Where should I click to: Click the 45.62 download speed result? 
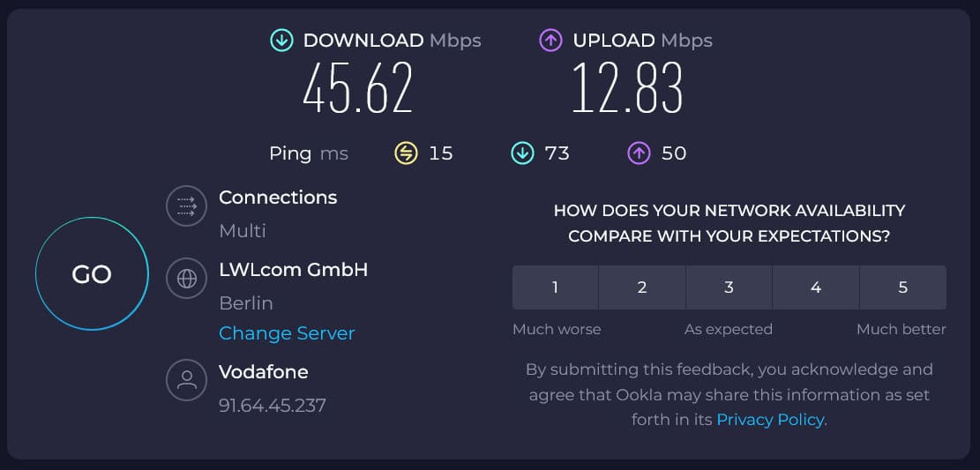tap(358, 89)
